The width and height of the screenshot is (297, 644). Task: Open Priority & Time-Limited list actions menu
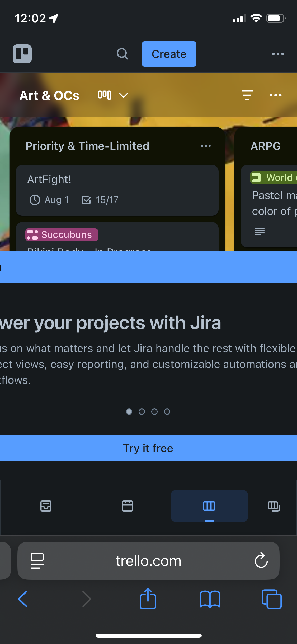point(206,146)
